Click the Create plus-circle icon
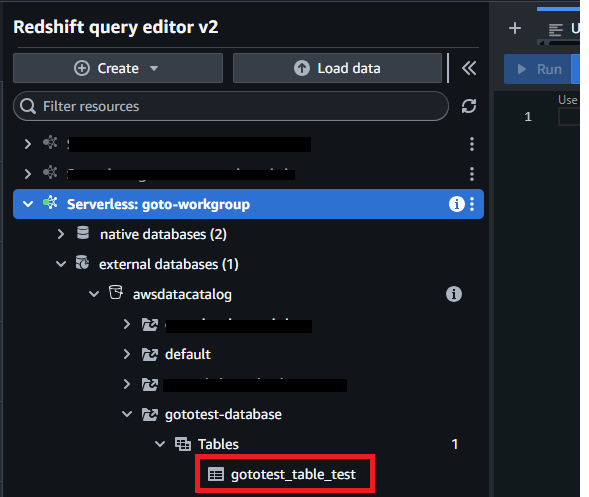Viewport: 589px width, 497px height. pos(82,68)
